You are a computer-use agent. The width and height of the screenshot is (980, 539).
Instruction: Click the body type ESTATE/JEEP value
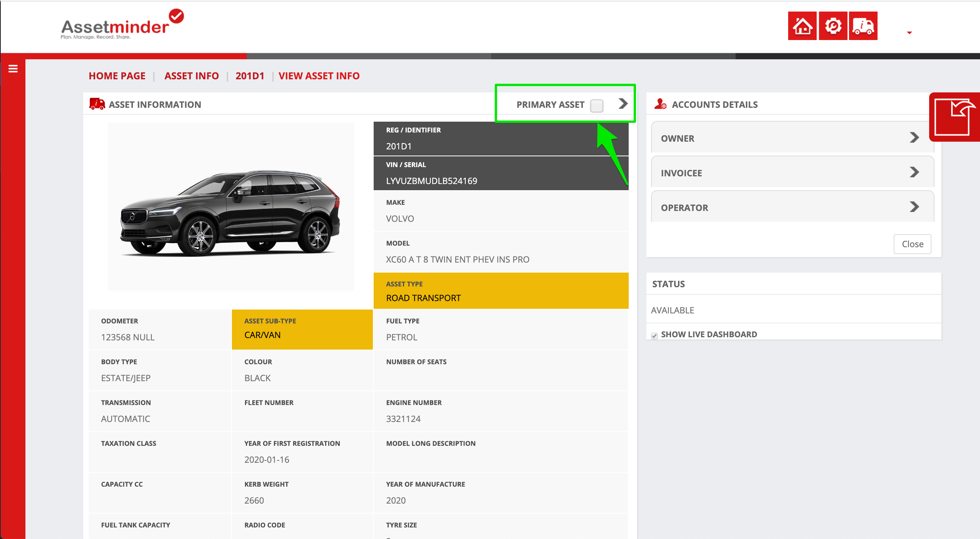coord(126,378)
